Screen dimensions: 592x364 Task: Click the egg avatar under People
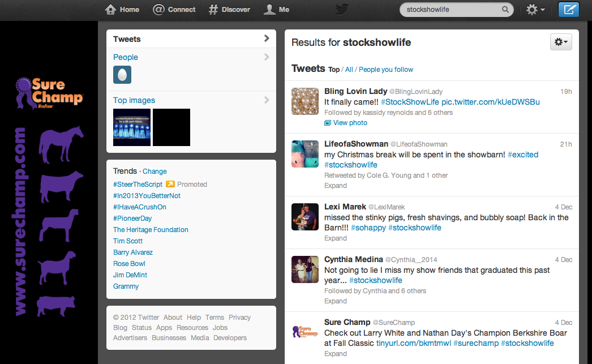click(122, 75)
